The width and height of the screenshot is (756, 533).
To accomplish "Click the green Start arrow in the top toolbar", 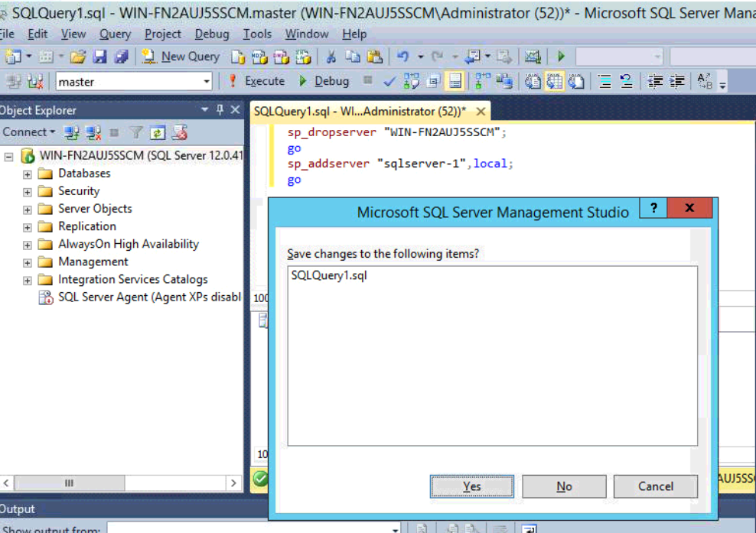I will coord(561,57).
